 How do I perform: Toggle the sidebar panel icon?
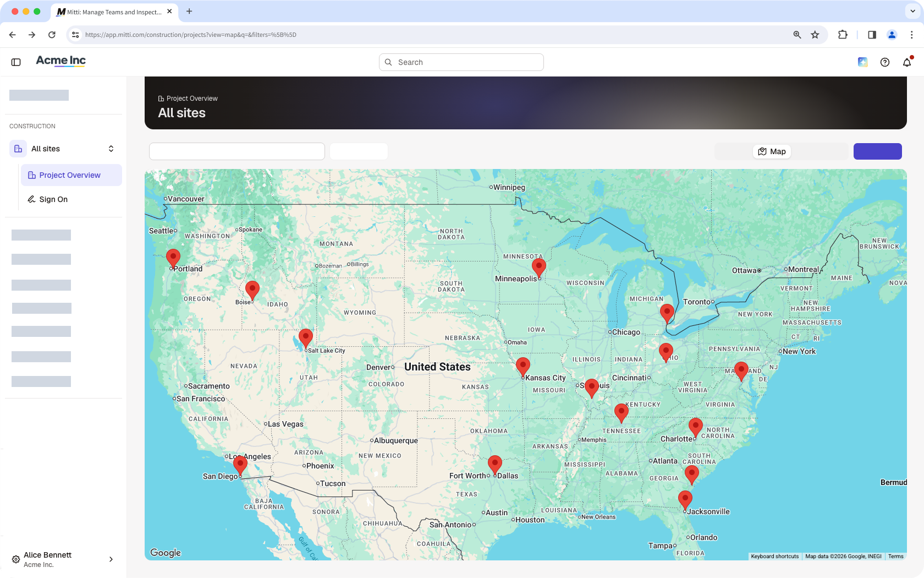point(16,62)
